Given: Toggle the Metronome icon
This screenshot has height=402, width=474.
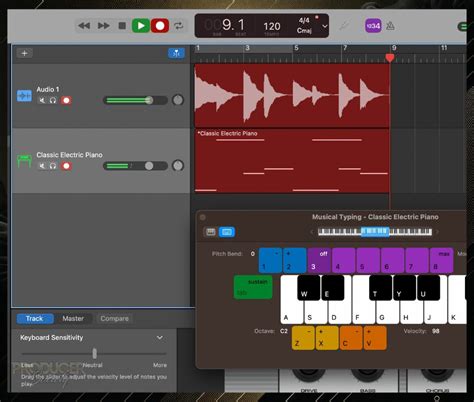Looking at the screenshot, I should tap(390, 26).
